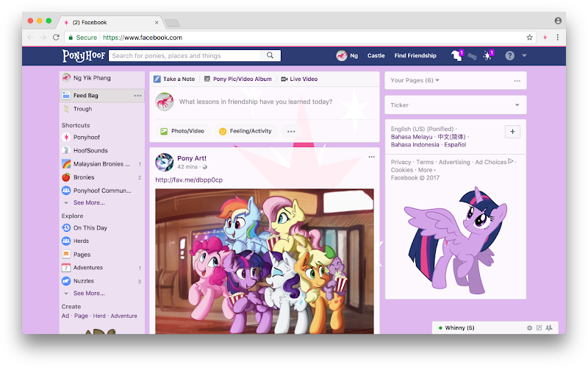Reload the page

point(56,38)
